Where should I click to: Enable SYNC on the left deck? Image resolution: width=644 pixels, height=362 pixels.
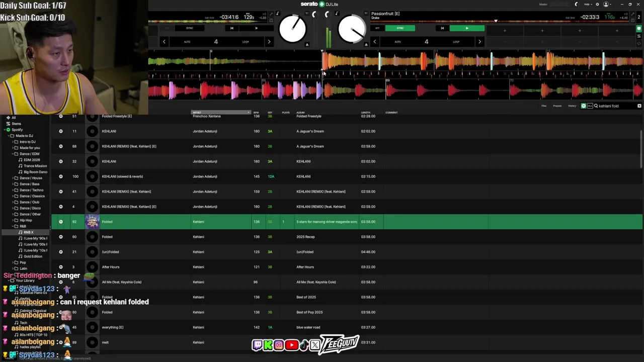point(189,28)
